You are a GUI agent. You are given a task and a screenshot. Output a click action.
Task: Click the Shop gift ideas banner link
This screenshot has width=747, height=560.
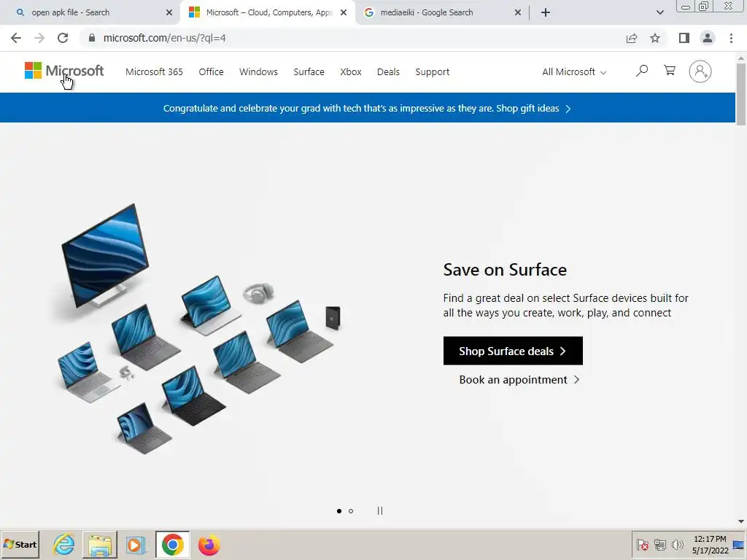pos(533,109)
